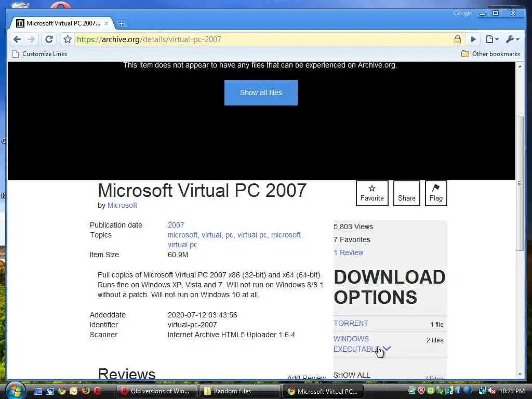
Task: Click the Show all files button
Action: click(x=261, y=92)
